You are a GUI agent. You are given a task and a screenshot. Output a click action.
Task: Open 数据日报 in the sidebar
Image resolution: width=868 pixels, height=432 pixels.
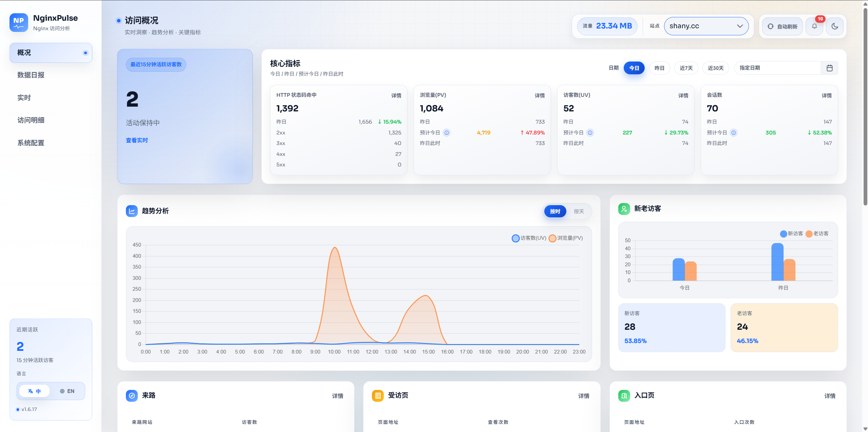31,75
